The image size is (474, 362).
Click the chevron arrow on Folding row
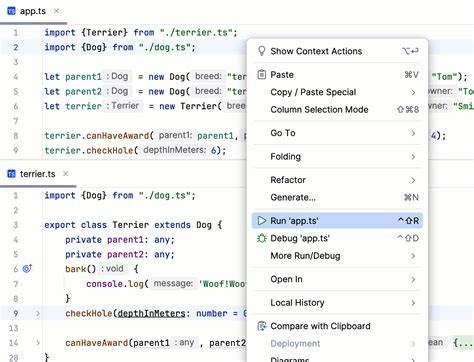[413, 156]
